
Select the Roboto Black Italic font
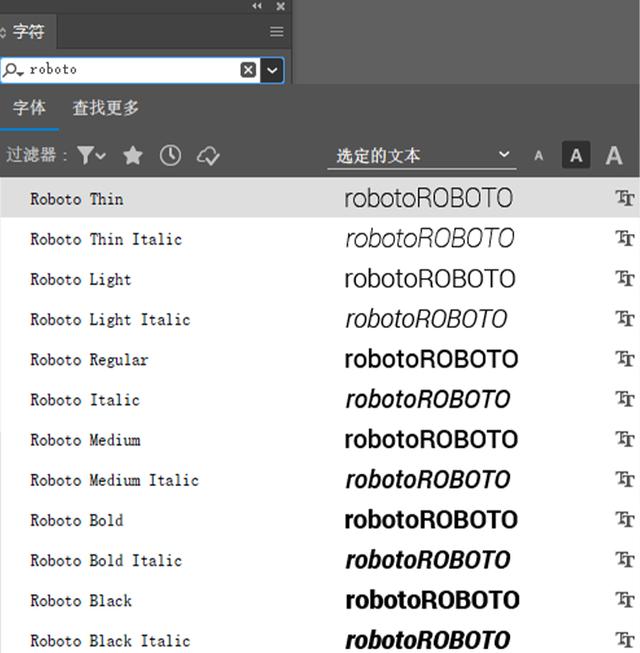click(x=320, y=637)
